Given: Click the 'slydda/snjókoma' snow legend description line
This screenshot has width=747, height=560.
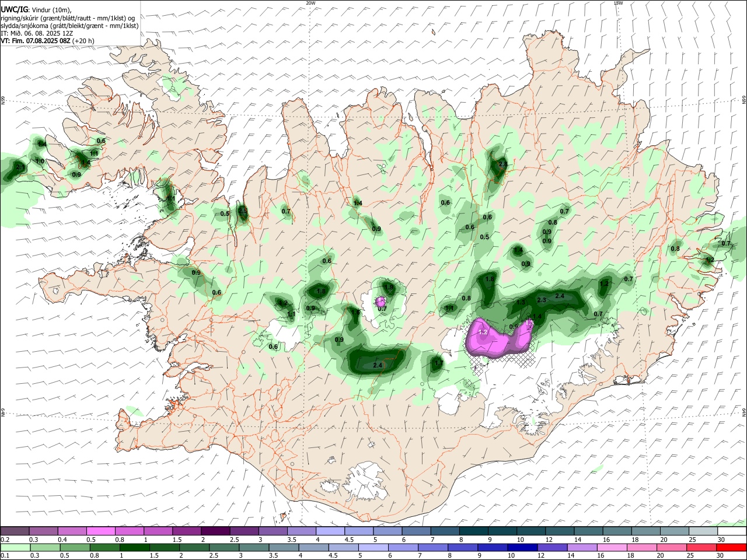Looking at the screenshot, I should pyautogui.click(x=69, y=26).
